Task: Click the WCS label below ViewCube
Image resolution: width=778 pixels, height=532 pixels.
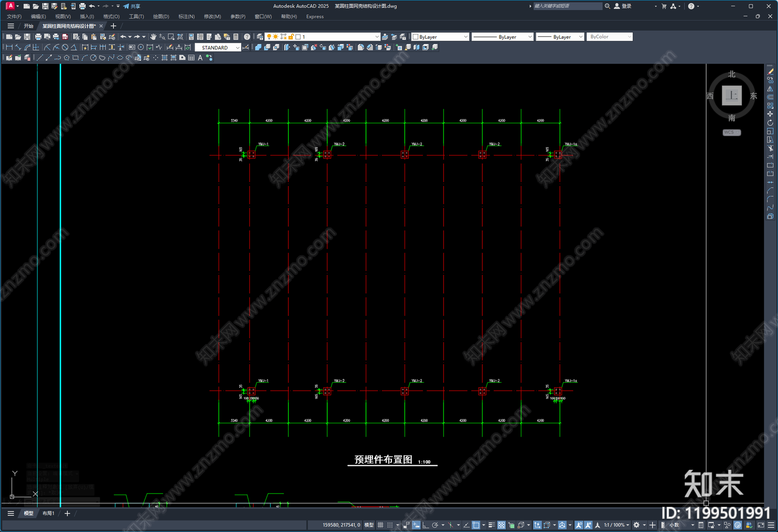Action: 732,132
